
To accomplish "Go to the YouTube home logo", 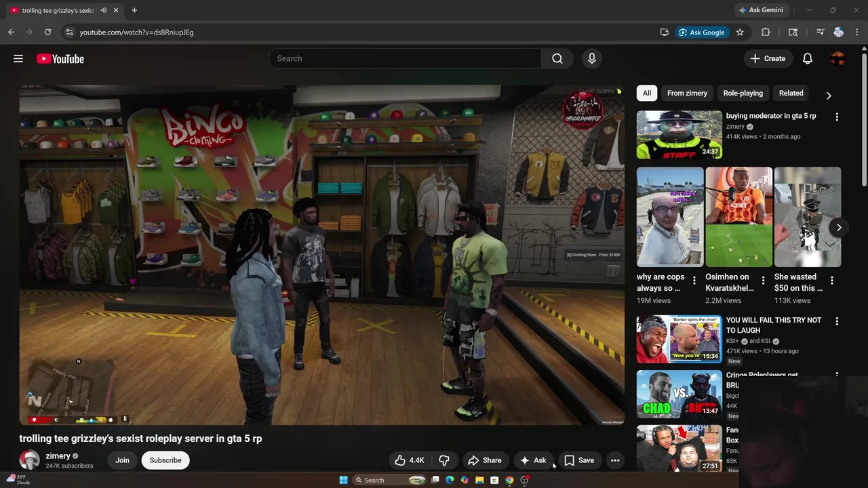I will pos(60,59).
